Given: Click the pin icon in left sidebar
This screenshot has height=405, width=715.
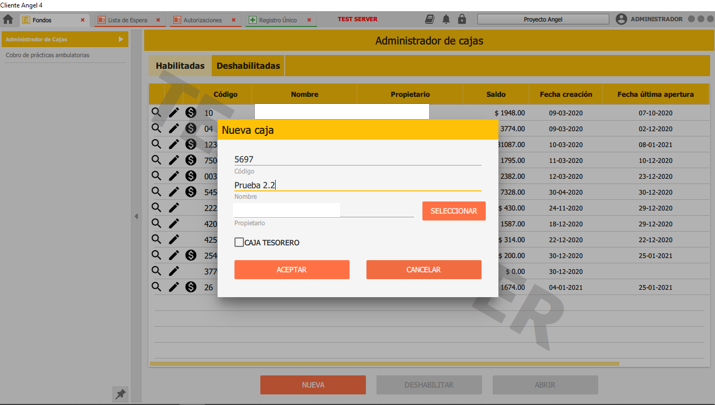Looking at the screenshot, I should [120, 394].
